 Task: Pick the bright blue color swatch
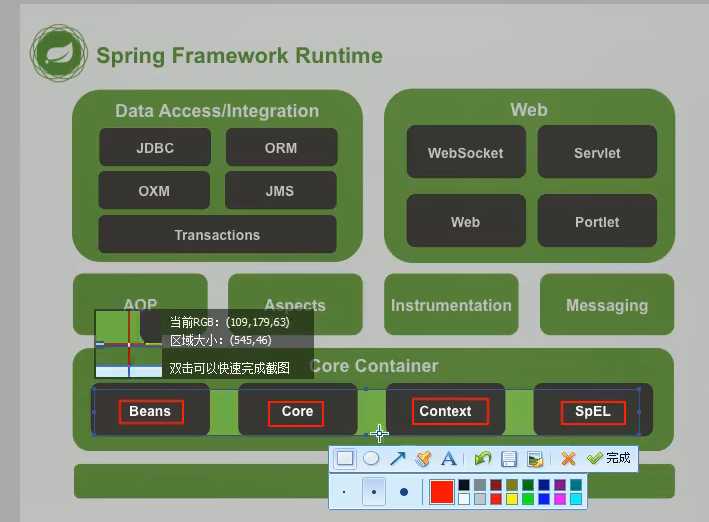(x=544, y=499)
